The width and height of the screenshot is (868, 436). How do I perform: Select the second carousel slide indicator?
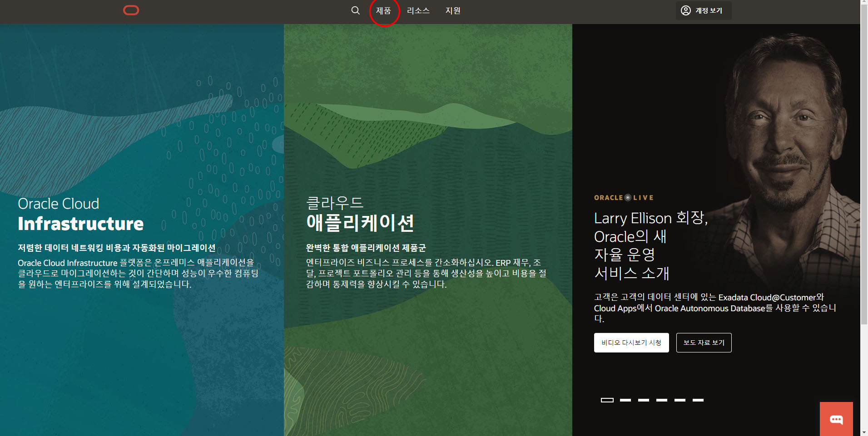tap(625, 400)
